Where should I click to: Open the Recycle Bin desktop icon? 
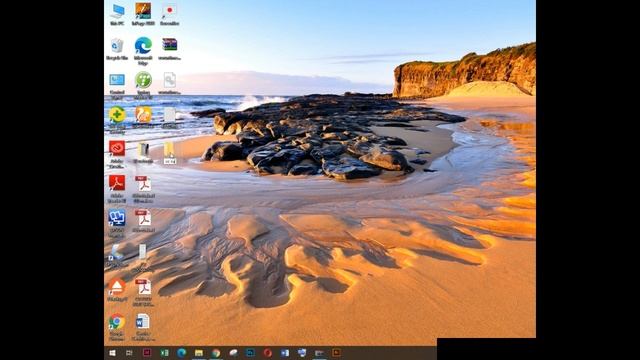pos(117,49)
